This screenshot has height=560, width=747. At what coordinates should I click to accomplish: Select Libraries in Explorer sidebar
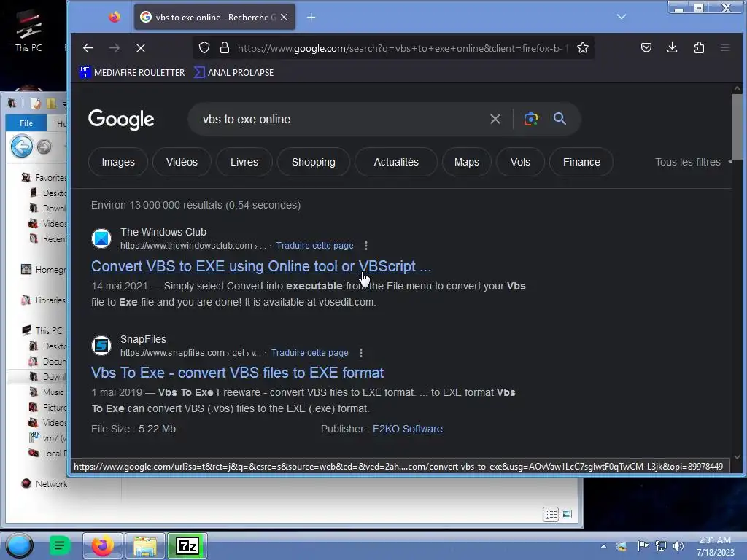(x=43, y=300)
